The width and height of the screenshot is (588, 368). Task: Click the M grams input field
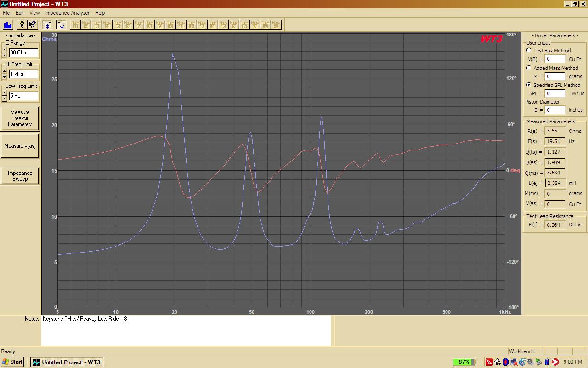555,76
